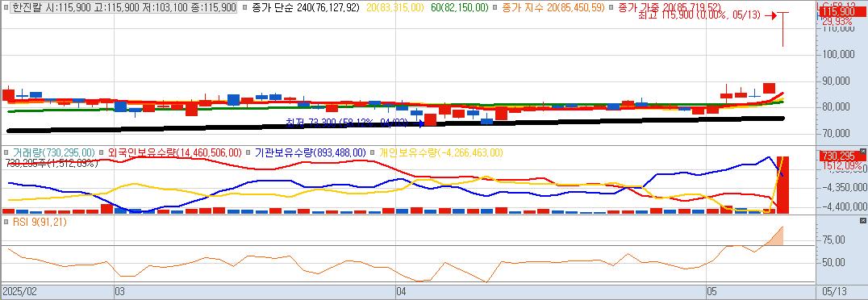Select the green 60(82,150,00) moving average label
The width and height of the screenshot is (868, 300).
(x=461, y=8)
